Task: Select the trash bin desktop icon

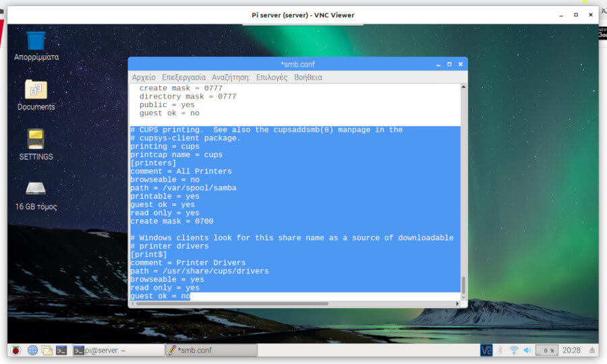Action: click(x=36, y=47)
